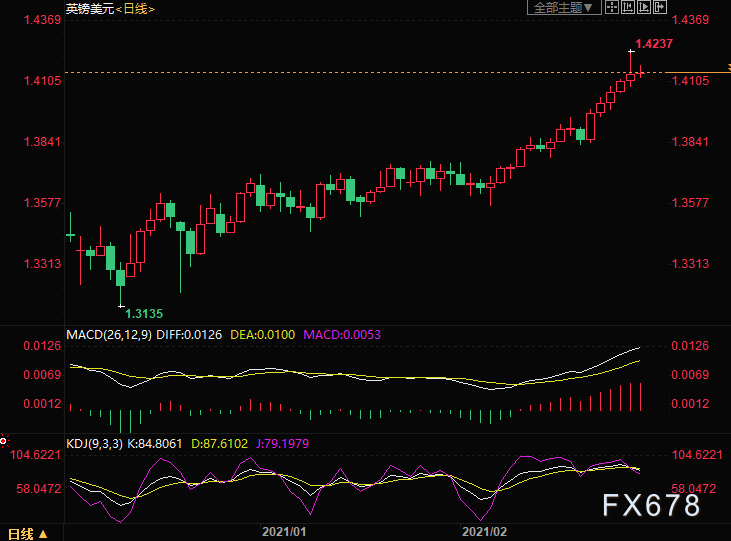Click the left axis 1.3577 price label
This screenshot has width=731, height=541.
[42, 203]
